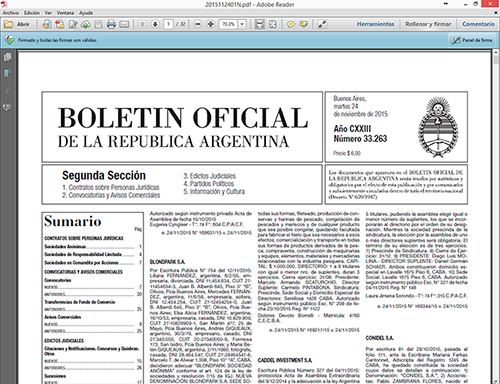Open the Ventana menu
The image size is (500, 384).
(x=65, y=13)
